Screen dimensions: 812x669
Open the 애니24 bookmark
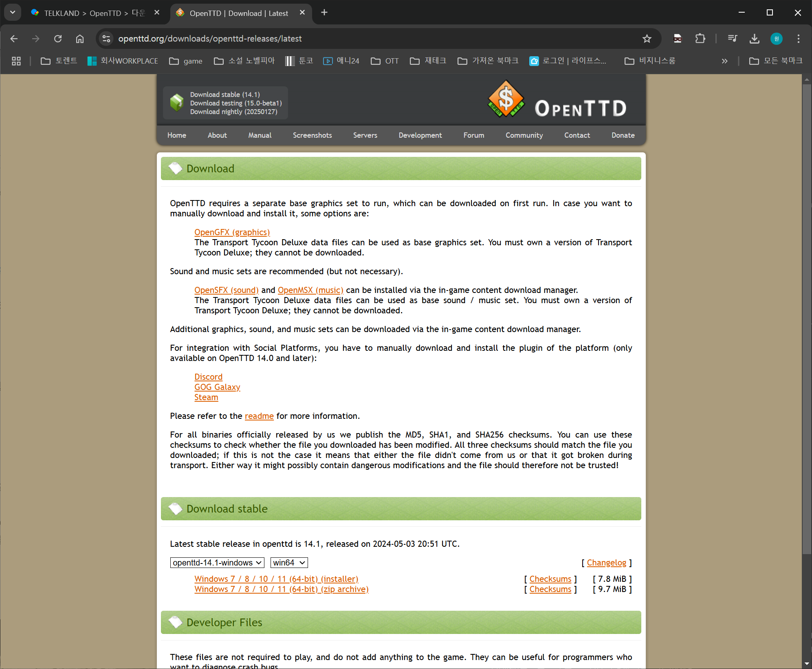(341, 61)
